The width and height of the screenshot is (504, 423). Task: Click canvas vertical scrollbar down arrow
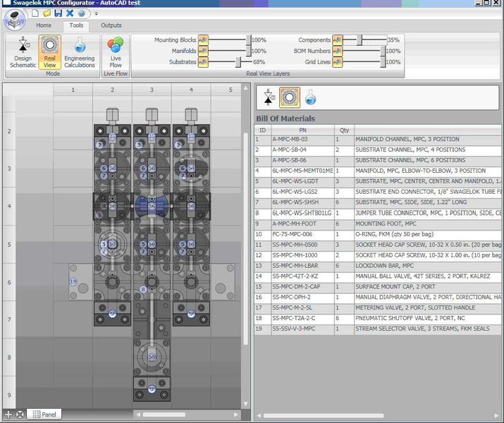[x=246, y=404]
